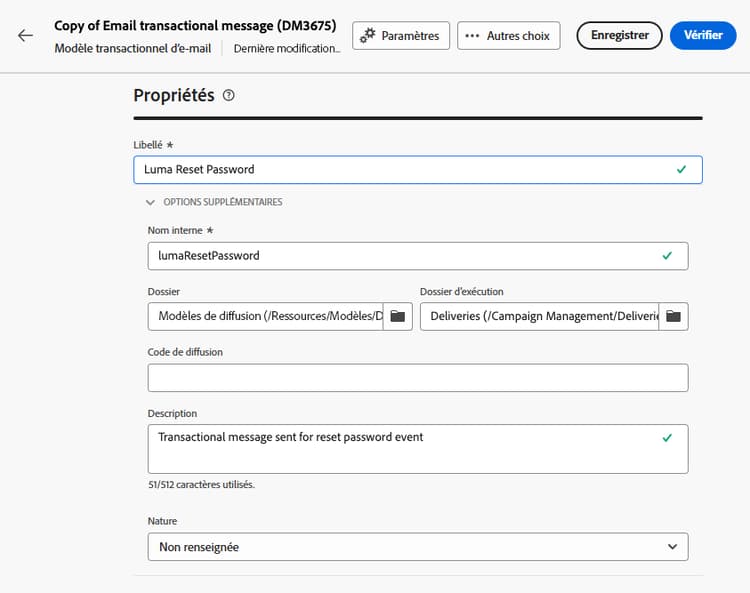
Task: Click the three-dots icon for Autres choix
Action: [x=473, y=36]
